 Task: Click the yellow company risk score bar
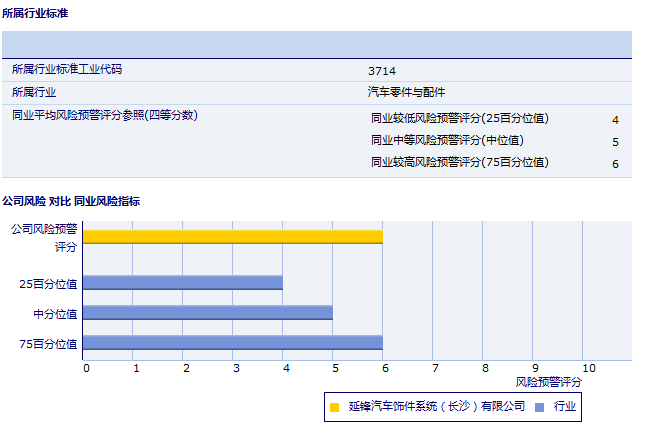(233, 237)
